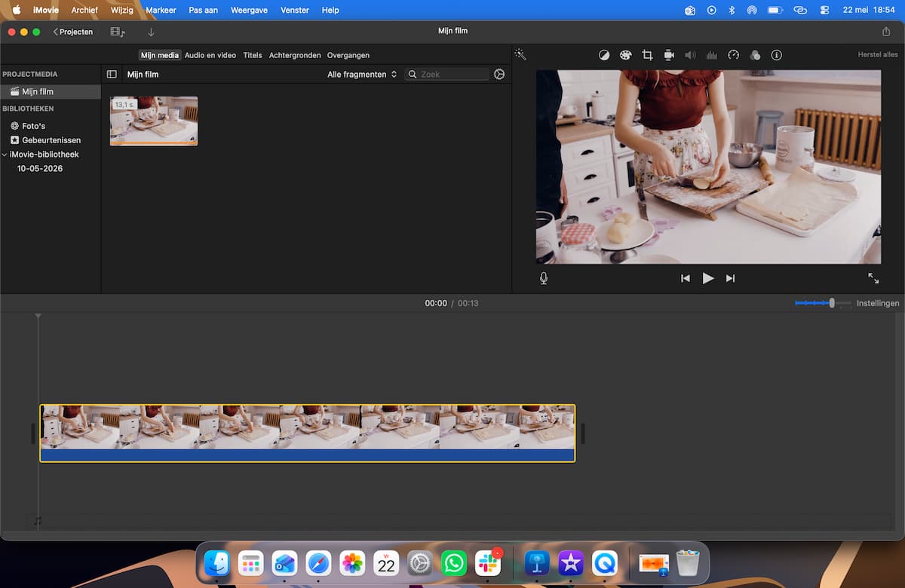Open the speed gauge control
The height and width of the screenshot is (588, 905).
(733, 55)
